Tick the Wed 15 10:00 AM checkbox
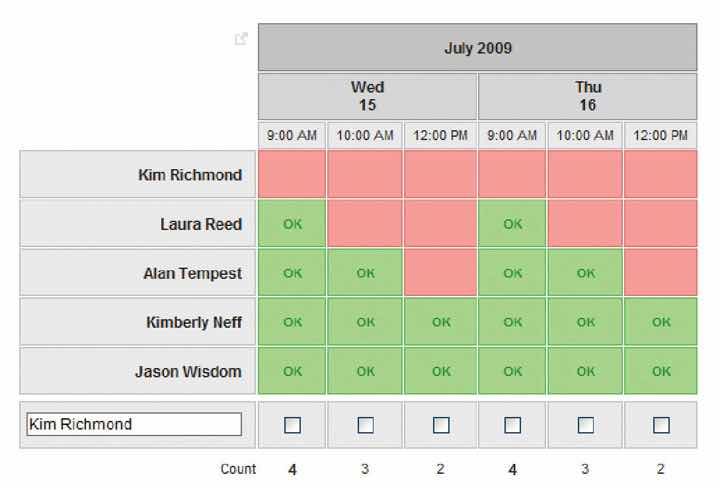This screenshot has height=489, width=720. click(366, 425)
